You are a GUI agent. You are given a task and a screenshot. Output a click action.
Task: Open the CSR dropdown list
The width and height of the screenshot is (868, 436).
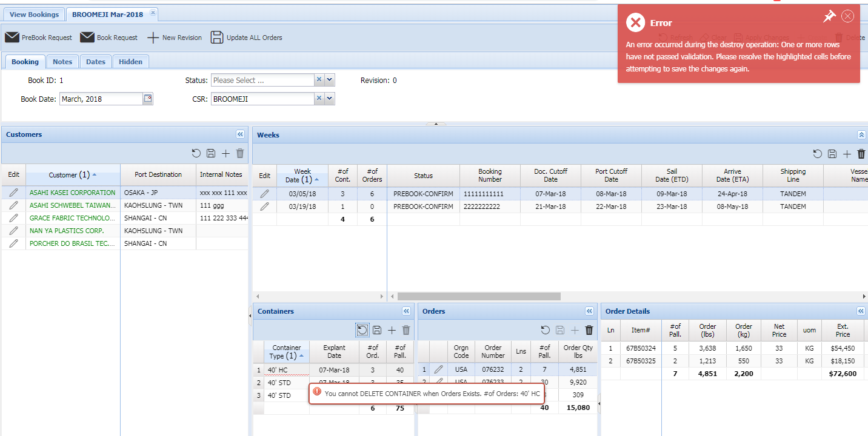[330, 99]
